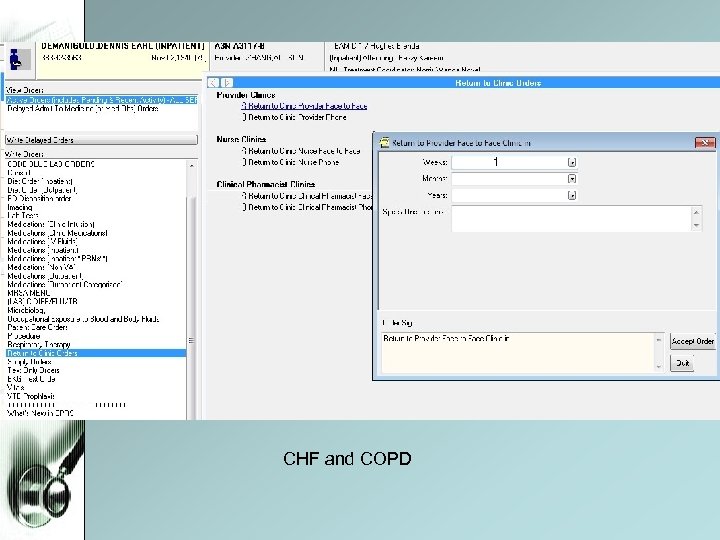This screenshot has height=540, width=720.
Task: Select Medications (Non VA)
Action: [x=41, y=267]
